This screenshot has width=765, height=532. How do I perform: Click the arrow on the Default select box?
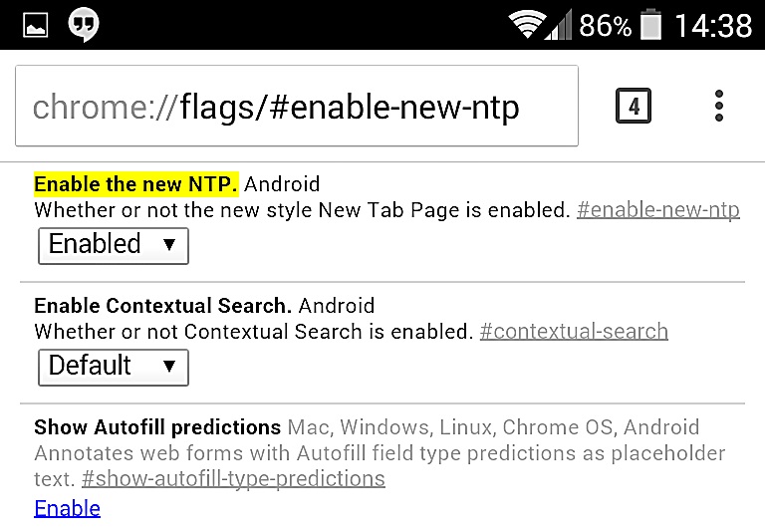[x=169, y=366]
